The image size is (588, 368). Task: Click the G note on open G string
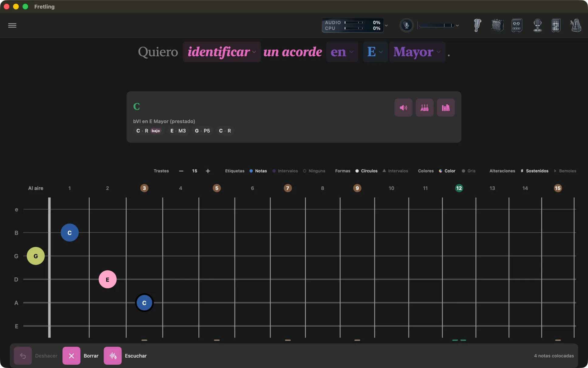[x=36, y=256]
